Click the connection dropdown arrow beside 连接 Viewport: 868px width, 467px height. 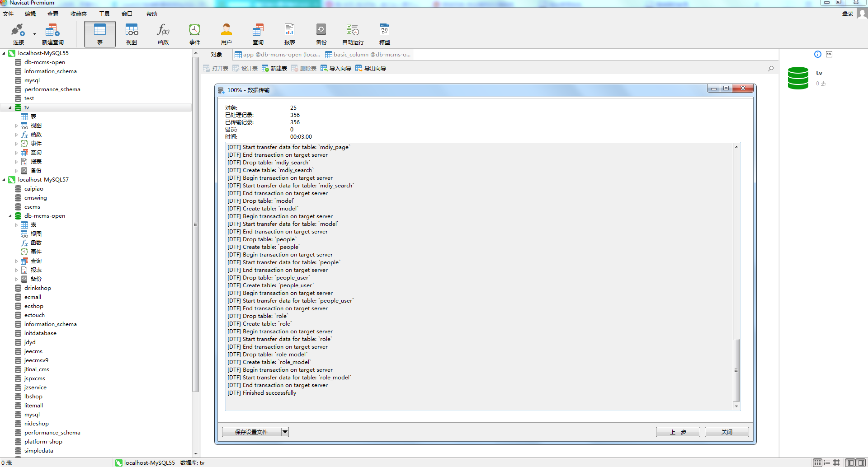[34, 34]
